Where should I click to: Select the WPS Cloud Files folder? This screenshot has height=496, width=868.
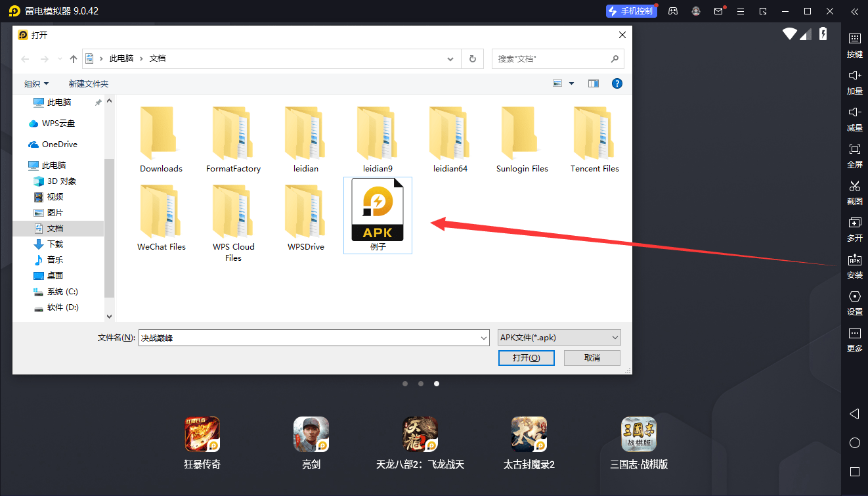[233, 223]
